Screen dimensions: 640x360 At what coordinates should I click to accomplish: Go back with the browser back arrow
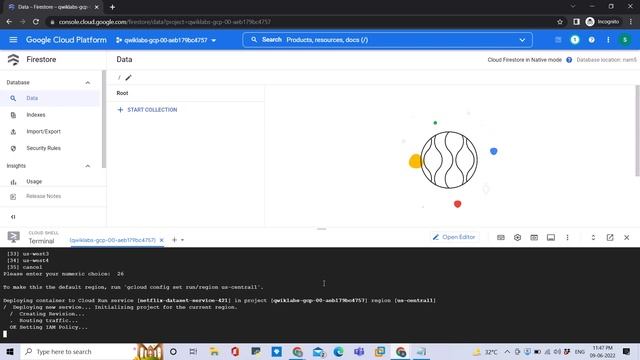click(9, 22)
